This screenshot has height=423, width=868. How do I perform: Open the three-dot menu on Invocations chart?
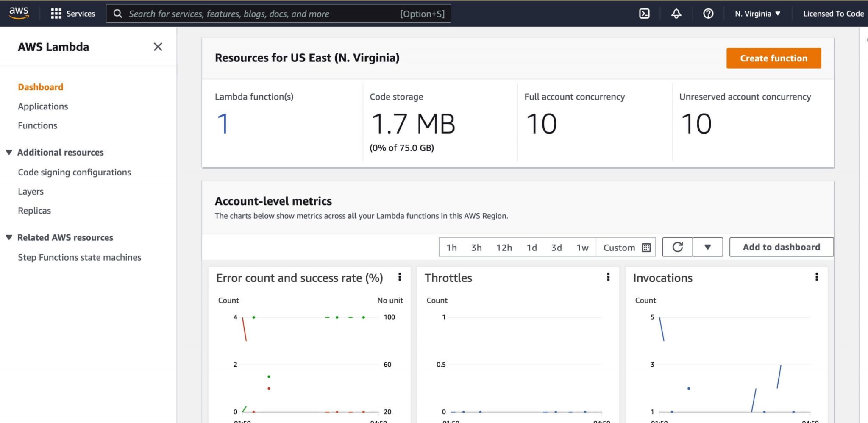click(x=817, y=277)
